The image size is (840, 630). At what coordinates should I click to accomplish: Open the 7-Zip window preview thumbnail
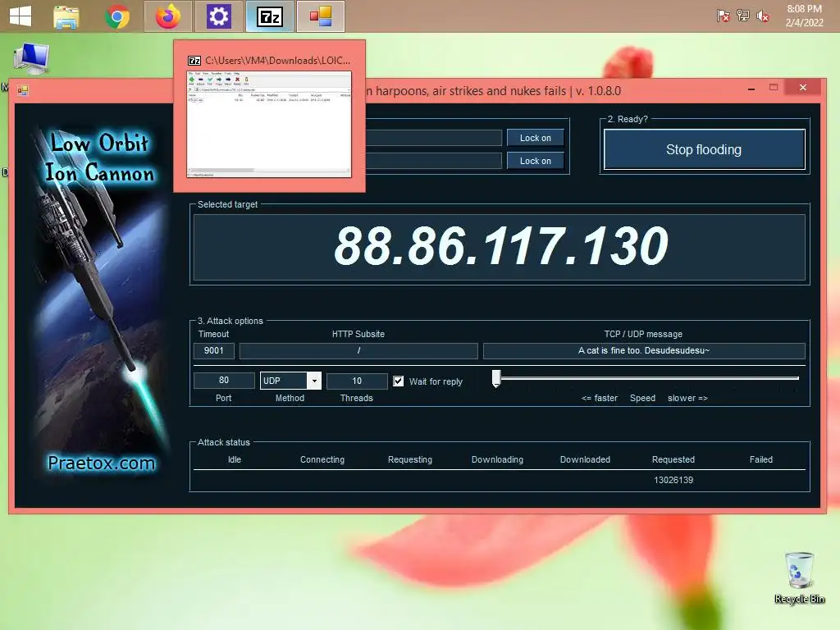[269, 124]
